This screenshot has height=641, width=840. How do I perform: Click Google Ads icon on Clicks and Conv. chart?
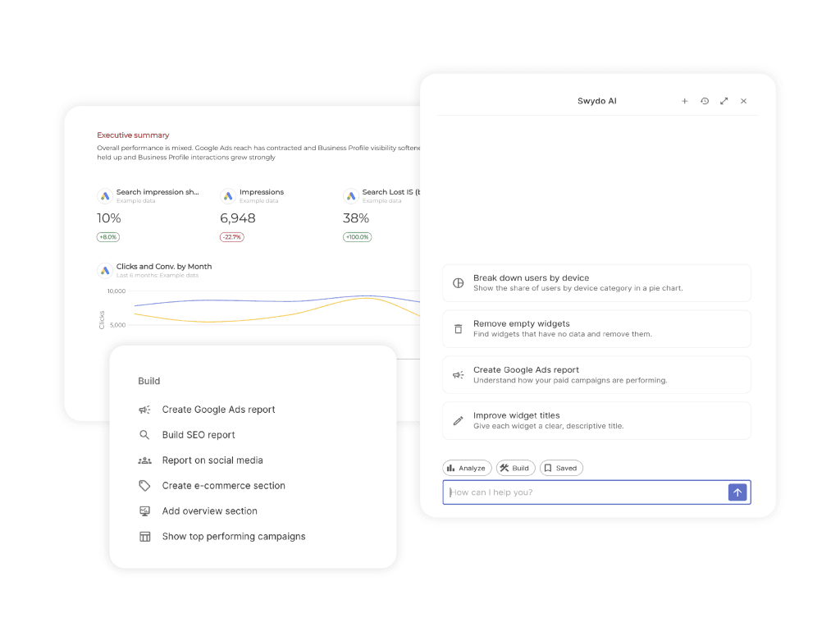105,270
